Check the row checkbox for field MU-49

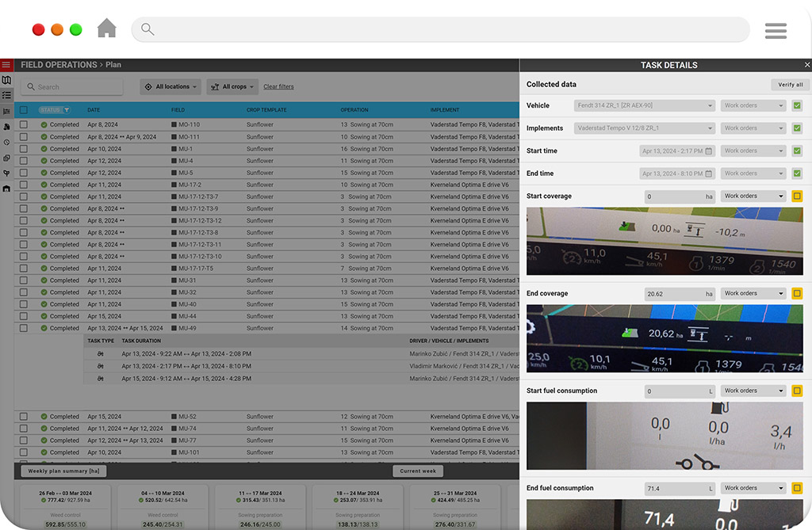click(x=24, y=328)
